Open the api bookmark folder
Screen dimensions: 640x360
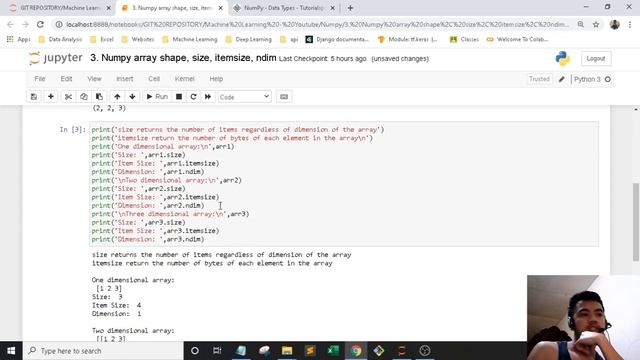pos(289,39)
